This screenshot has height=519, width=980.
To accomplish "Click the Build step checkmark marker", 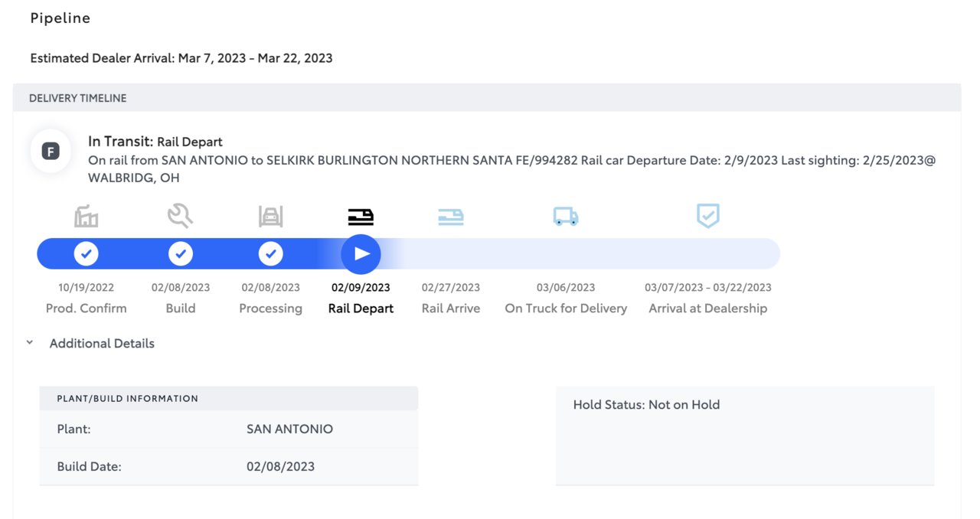I will 181,253.
